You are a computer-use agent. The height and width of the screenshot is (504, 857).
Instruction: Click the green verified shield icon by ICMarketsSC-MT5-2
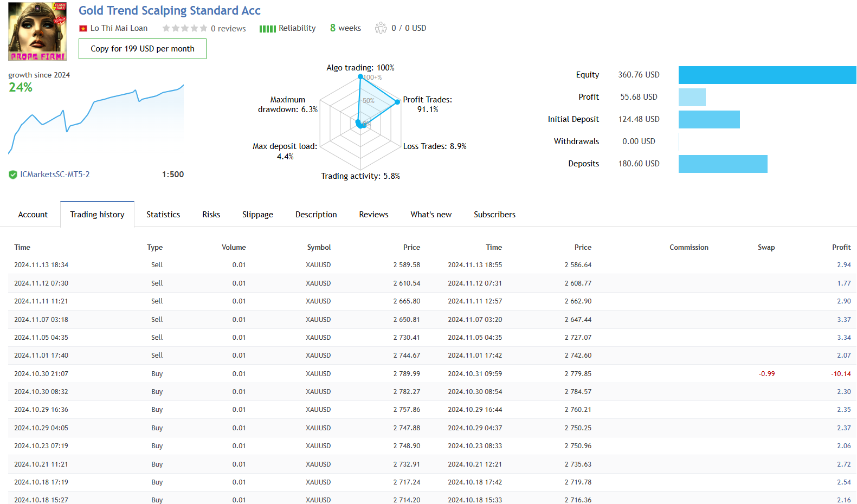[x=13, y=175]
